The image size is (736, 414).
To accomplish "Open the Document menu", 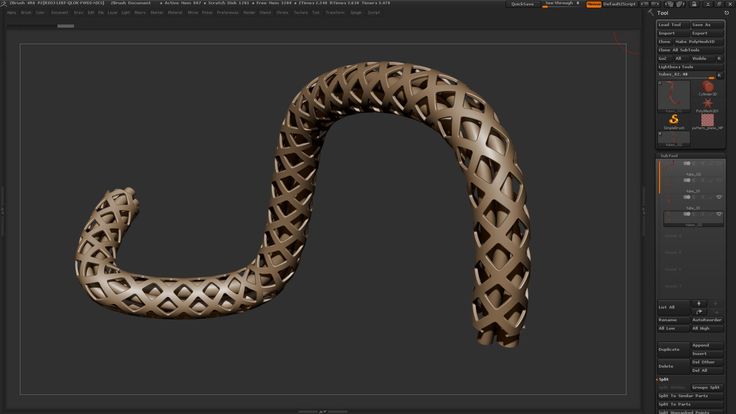I will tap(60, 13).
